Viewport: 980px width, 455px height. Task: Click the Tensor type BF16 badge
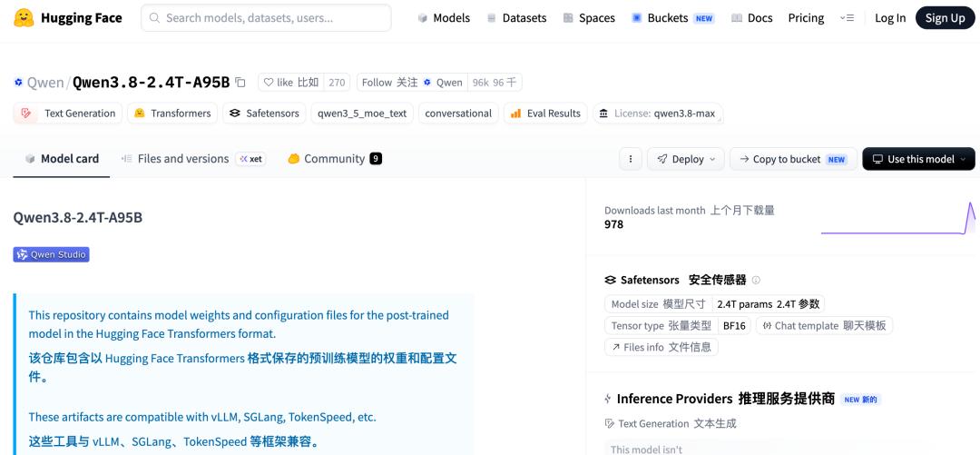click(678, 325)
